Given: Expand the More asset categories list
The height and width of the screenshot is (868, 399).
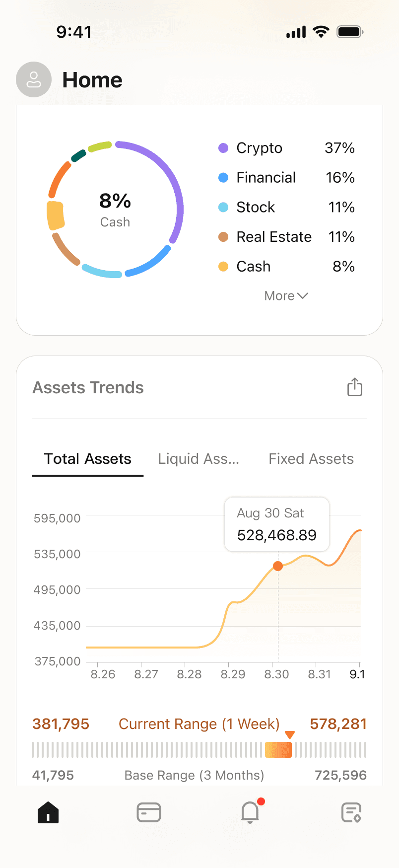Looking at the screenshot, I should [x=286, y=296].
